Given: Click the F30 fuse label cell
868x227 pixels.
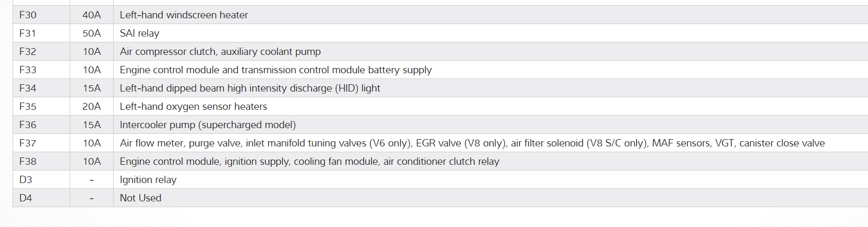Looking at the screenshot, I should pyautogui.click(x=28, y=15).
